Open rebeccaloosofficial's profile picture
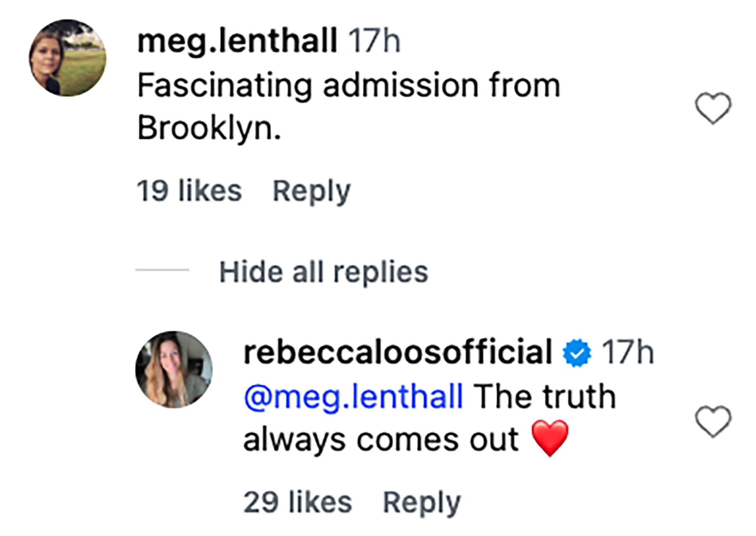 pos(174,370)
